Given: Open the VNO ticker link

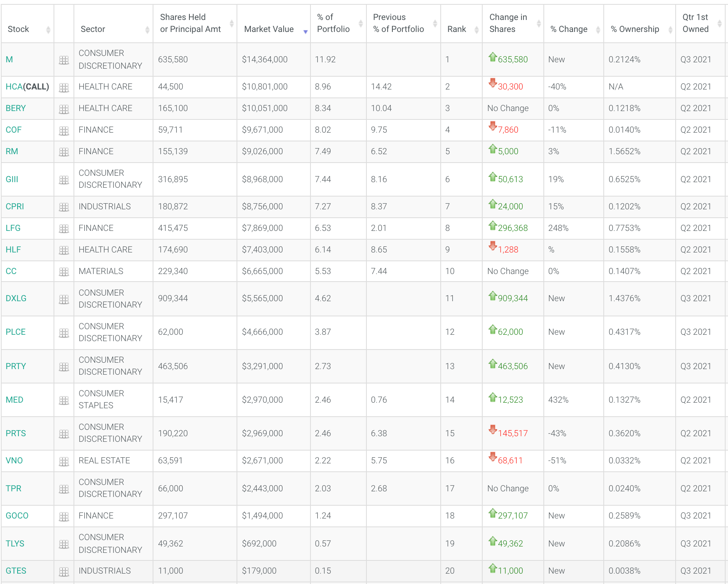Looking at the screenshot, I should pos(14,461).
